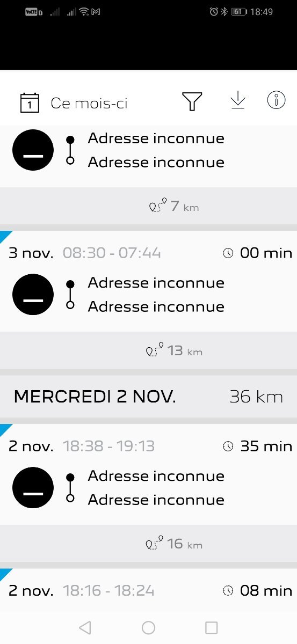Open the 2 nov. 18:38 - 19:13 trip
297x644 pixels.
(x=148, y=474)
